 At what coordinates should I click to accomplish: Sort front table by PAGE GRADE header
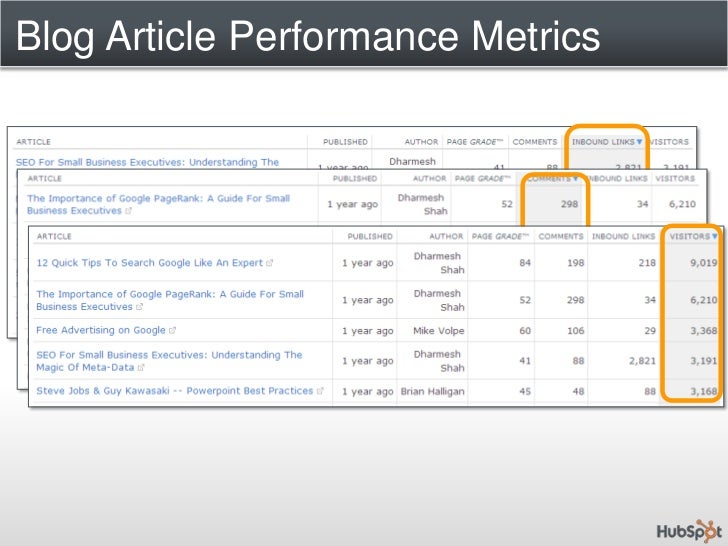click(500, 236)
